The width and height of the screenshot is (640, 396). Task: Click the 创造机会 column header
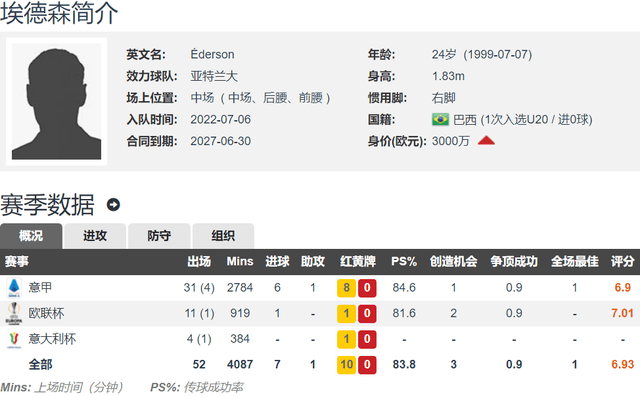pyautogui.click(x=453, y=261)
